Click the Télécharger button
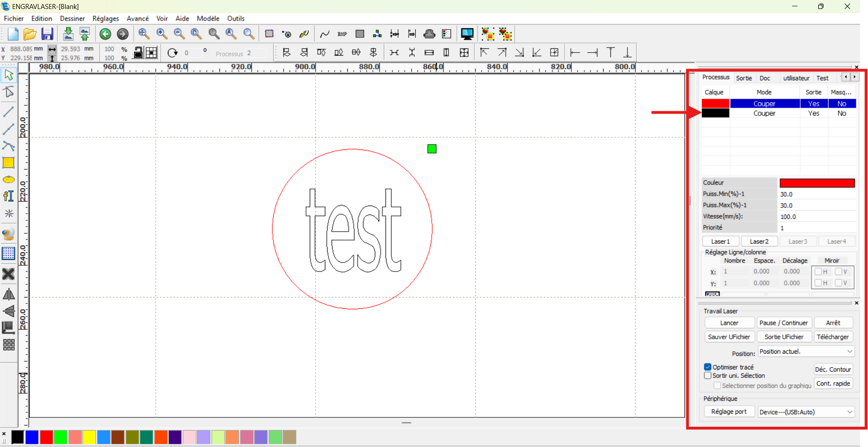868x447 pixels. point(833,337)
